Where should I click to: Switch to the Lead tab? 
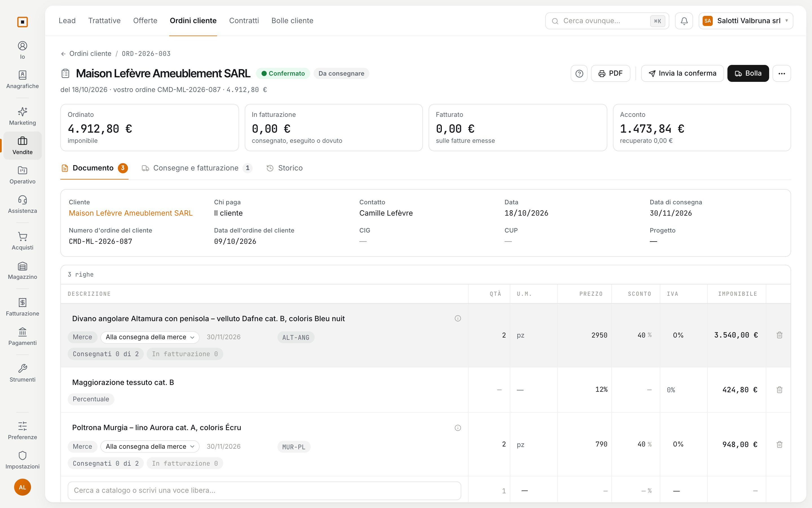(x=67, y=21)
